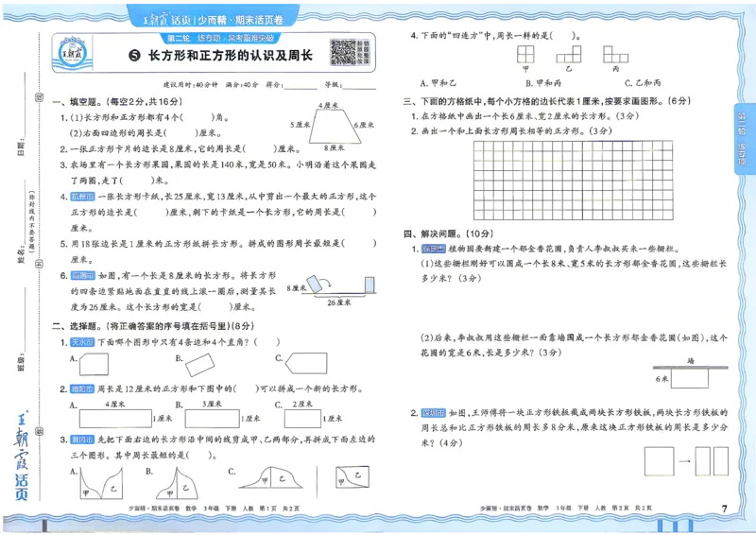Click the footer text 第1页 共2页
The height and width of the screenshot is (535, 756).
pos(280,509)
